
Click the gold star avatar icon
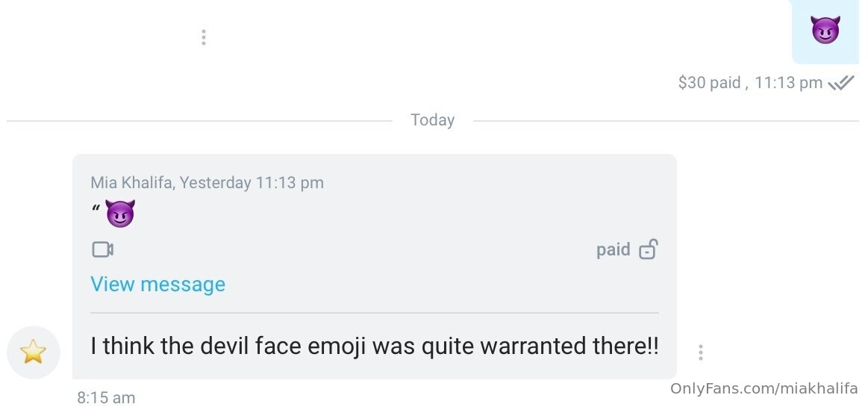(34, 352)
